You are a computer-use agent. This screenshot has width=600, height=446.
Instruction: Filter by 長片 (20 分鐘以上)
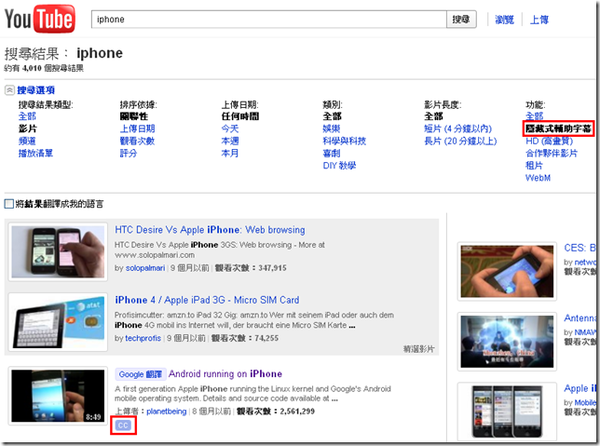[x=460, y=141]
